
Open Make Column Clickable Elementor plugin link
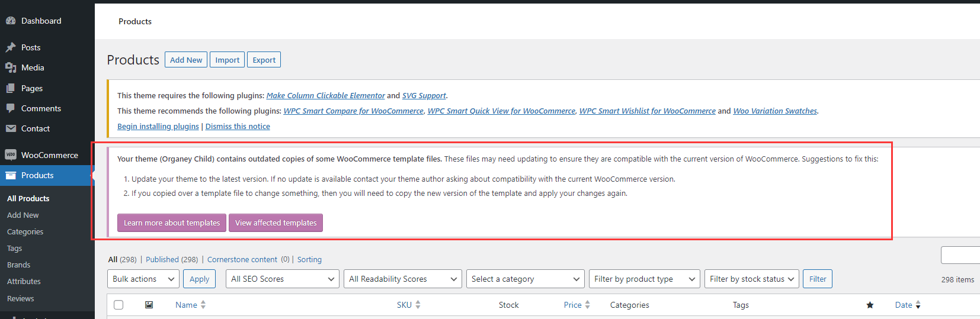[x=326, y=95]
